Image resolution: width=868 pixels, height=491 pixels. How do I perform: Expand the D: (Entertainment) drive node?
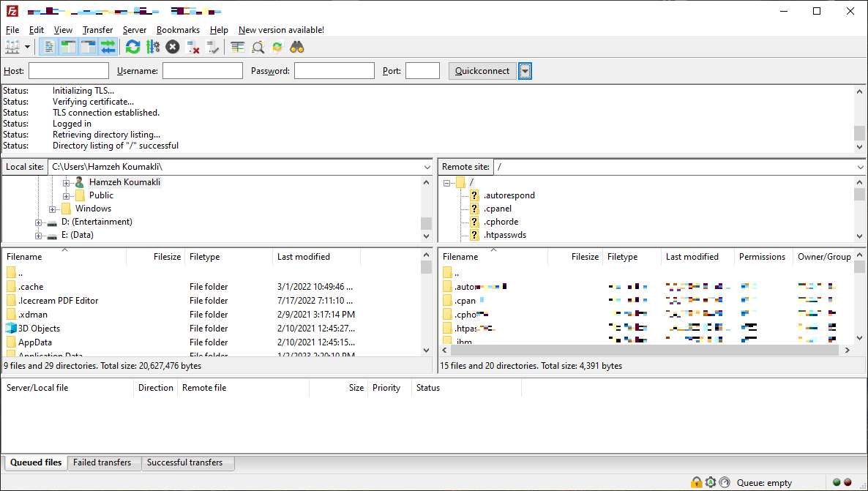(x=39, y=222)
